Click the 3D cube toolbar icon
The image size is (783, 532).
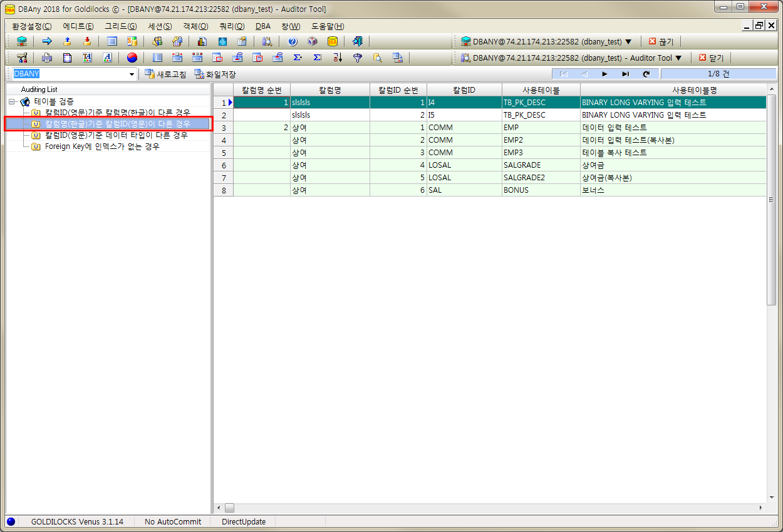[x=313, y=41]
